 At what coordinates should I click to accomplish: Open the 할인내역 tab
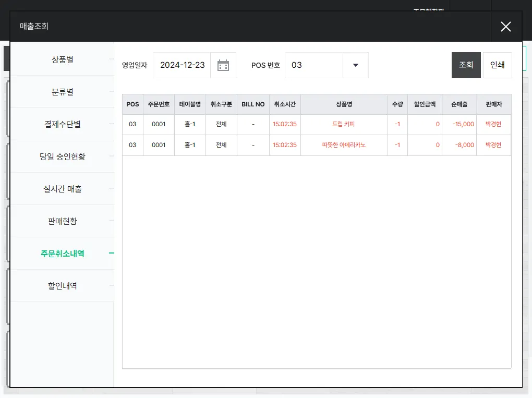point(63,286)
